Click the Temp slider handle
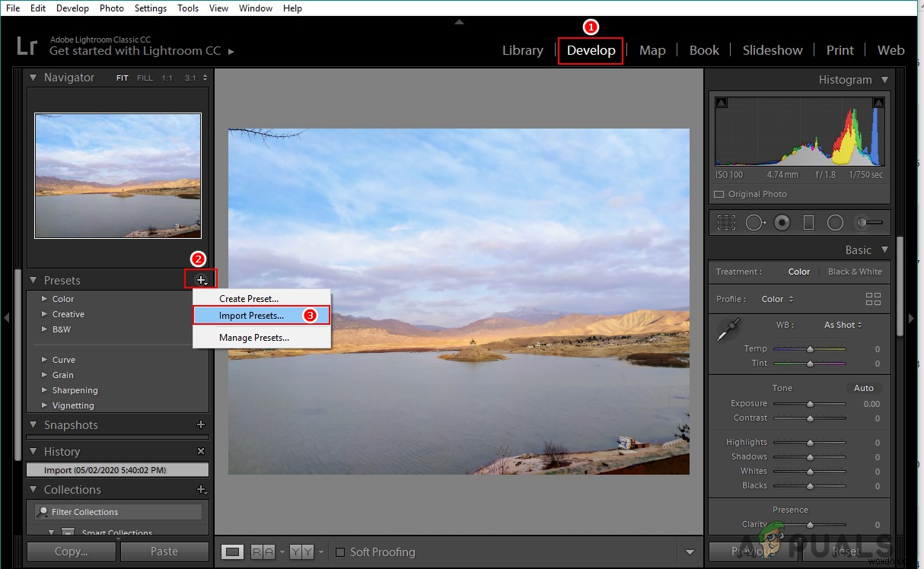Screen dimensions: 924x569 click(810, 349)
